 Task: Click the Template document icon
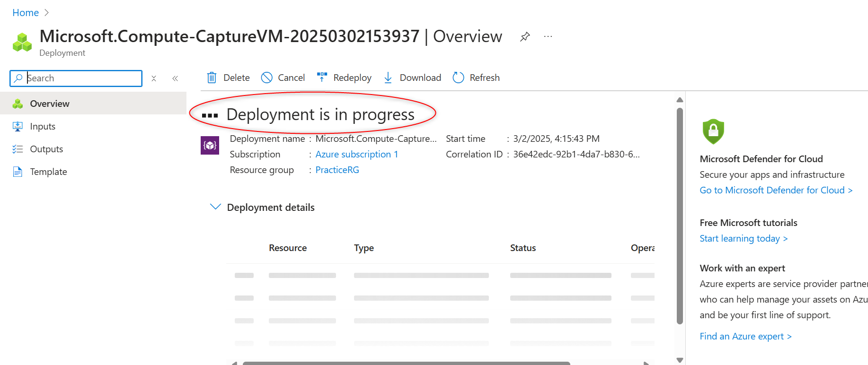click(x=18, y=172)
